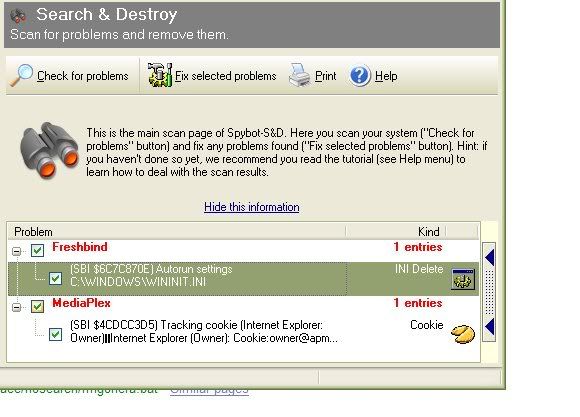Uncheck the Autorun settings WININIT.INI checkbox
Screen dimensions: 580x417
tap(55, 278)
